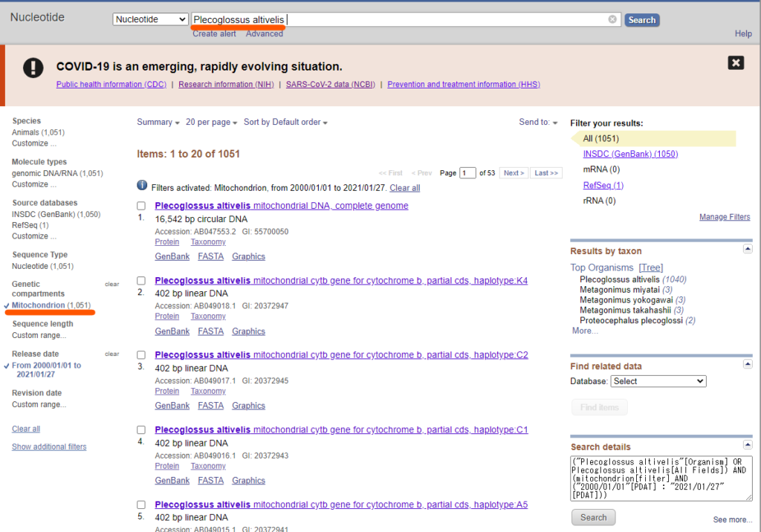Select the checkbox for haplotype K4 result
Screen dimensions: 761x532
[142, 281]
